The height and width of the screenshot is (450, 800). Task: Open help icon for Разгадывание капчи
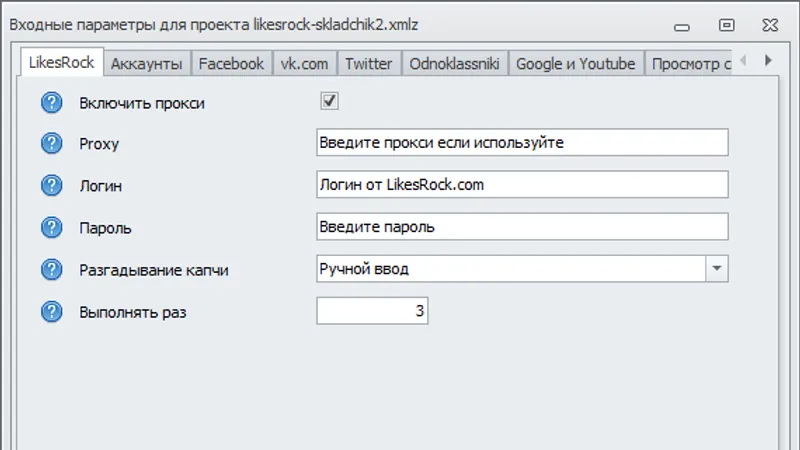(x=52, y=269)
